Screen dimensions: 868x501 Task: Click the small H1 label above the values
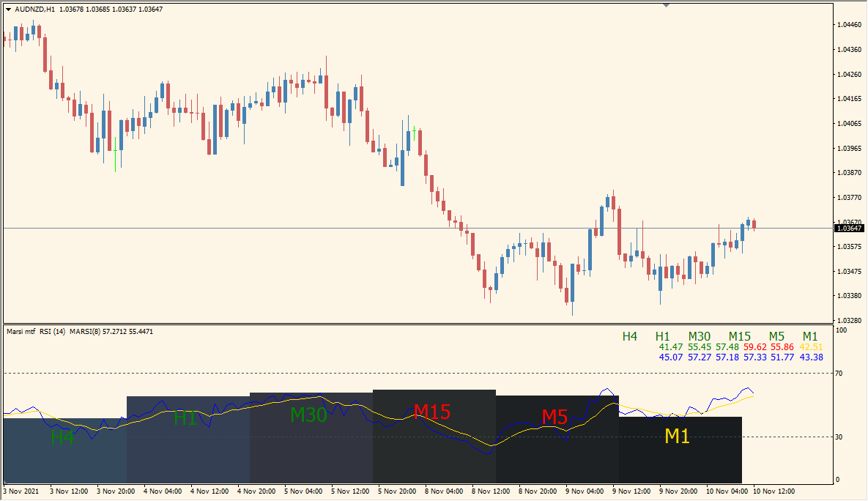point(663,337)
